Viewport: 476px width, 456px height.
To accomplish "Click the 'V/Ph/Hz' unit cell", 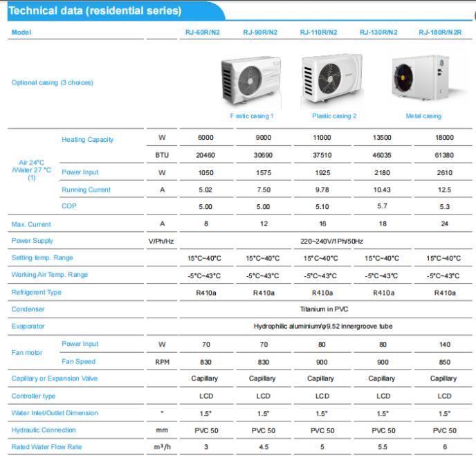I will pos(161,241).
